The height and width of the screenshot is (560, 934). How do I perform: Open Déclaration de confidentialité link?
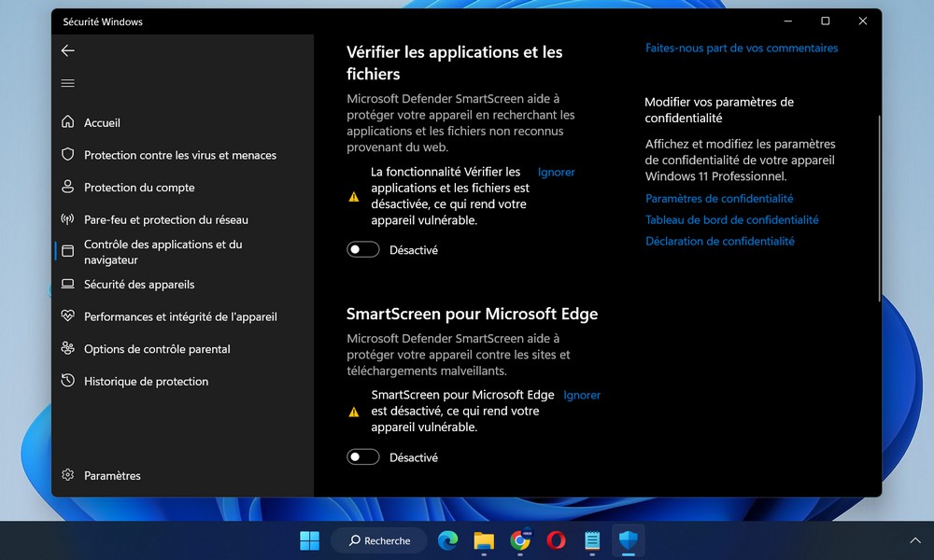[x=719, y=241]
